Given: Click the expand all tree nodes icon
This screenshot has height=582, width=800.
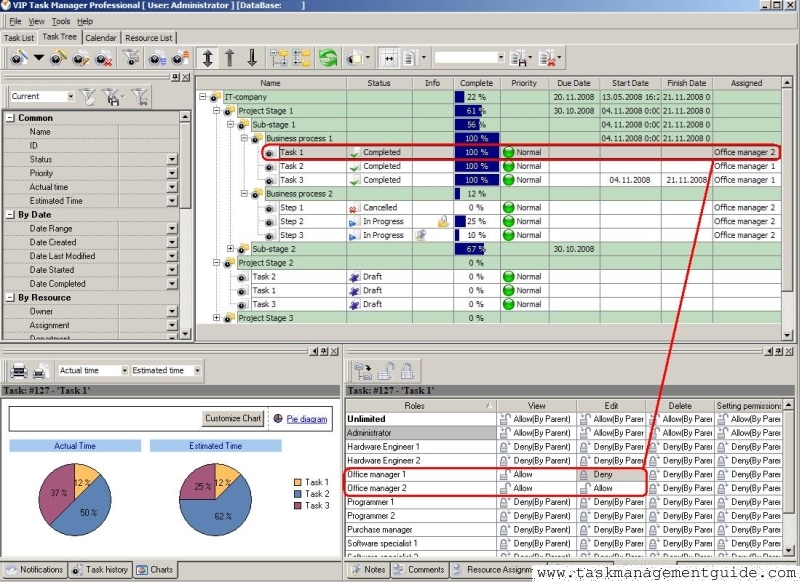Looking at the screenshot, I should tap(279, 58).
